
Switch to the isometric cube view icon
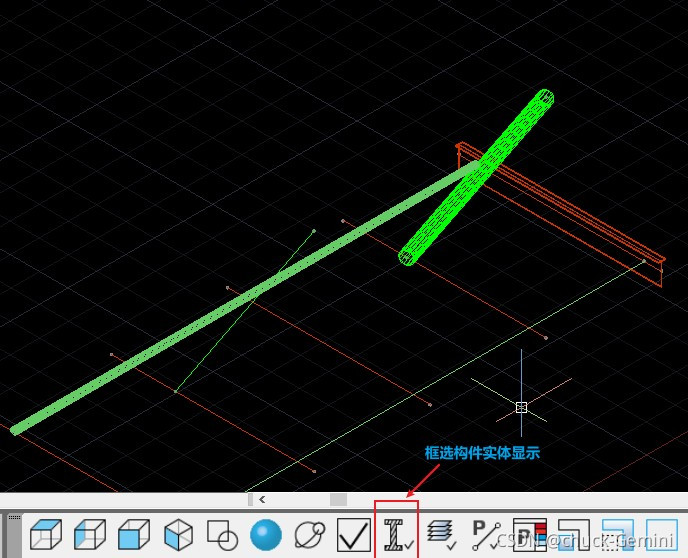pos(178,535)
